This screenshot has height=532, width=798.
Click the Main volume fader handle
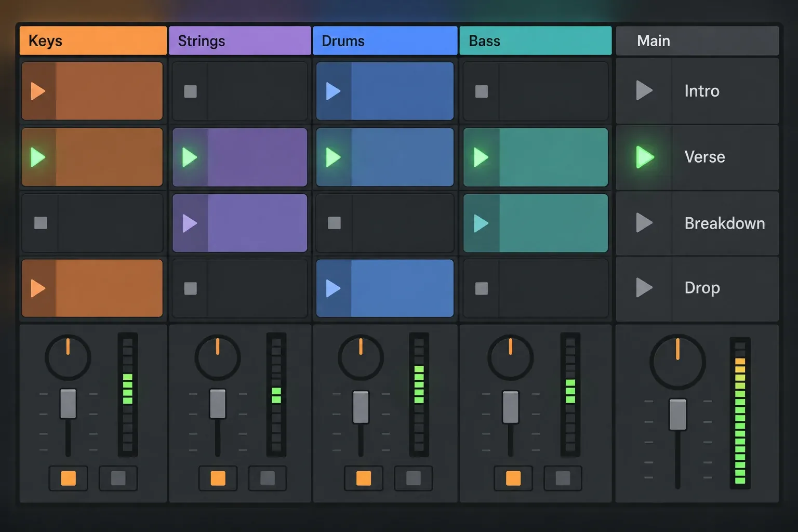point(677,415)
